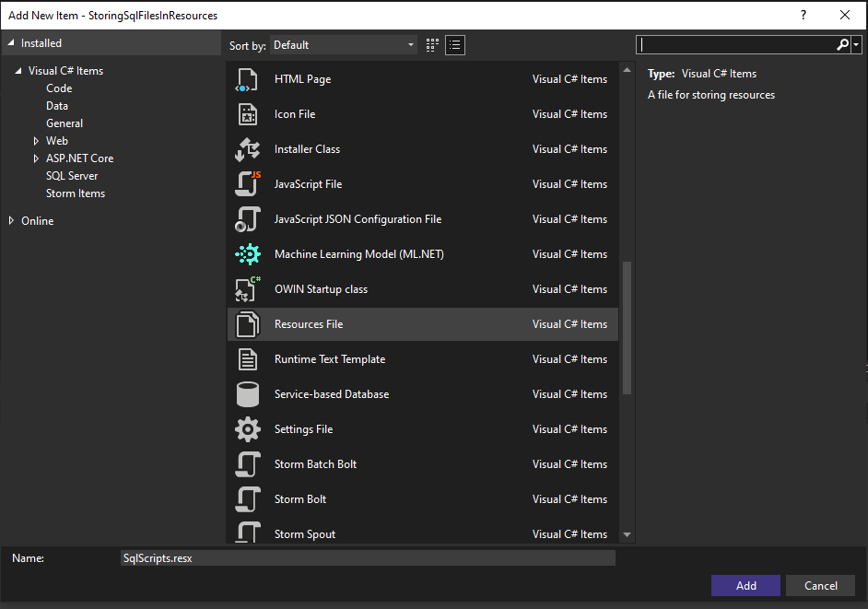Select the Runtime Text Template text
This screenshot has width=868, height=609.
pyautogui.click(x=330, y=359)
